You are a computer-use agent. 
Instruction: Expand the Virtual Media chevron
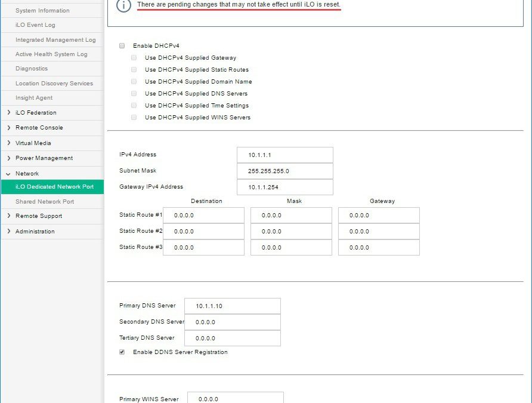[8, 143]
